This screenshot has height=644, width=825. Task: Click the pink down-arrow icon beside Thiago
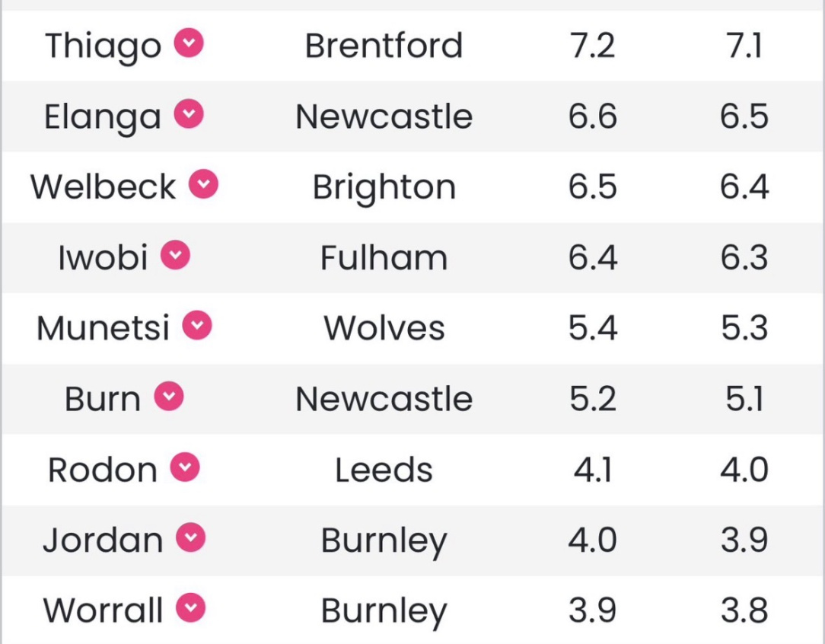coord(190,43)
